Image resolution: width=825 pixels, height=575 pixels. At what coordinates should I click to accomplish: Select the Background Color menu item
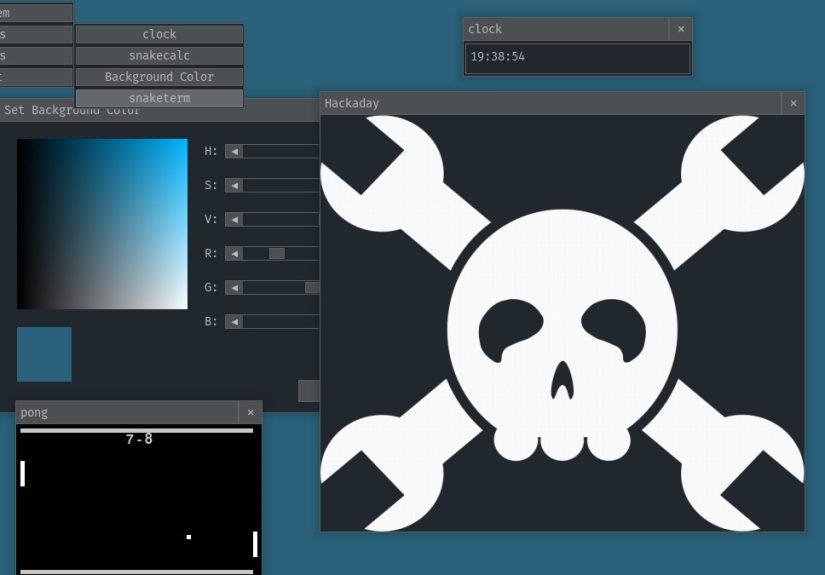[159, 77]
